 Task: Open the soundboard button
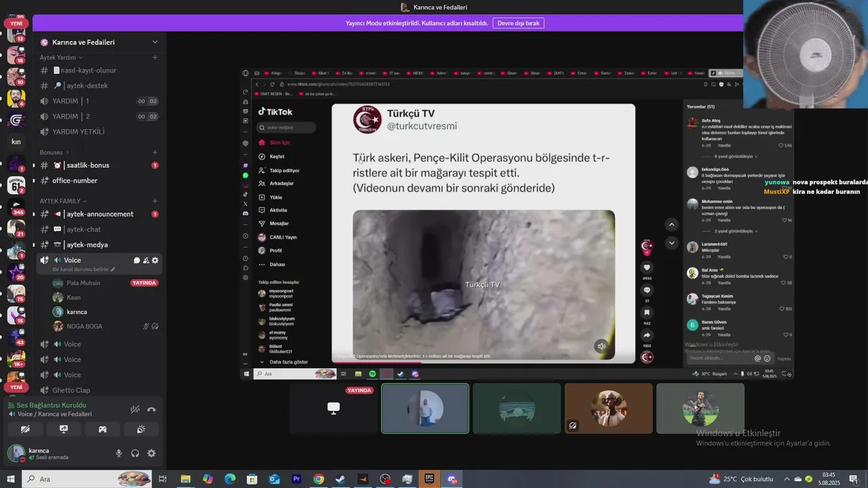[x=141, y=429]
